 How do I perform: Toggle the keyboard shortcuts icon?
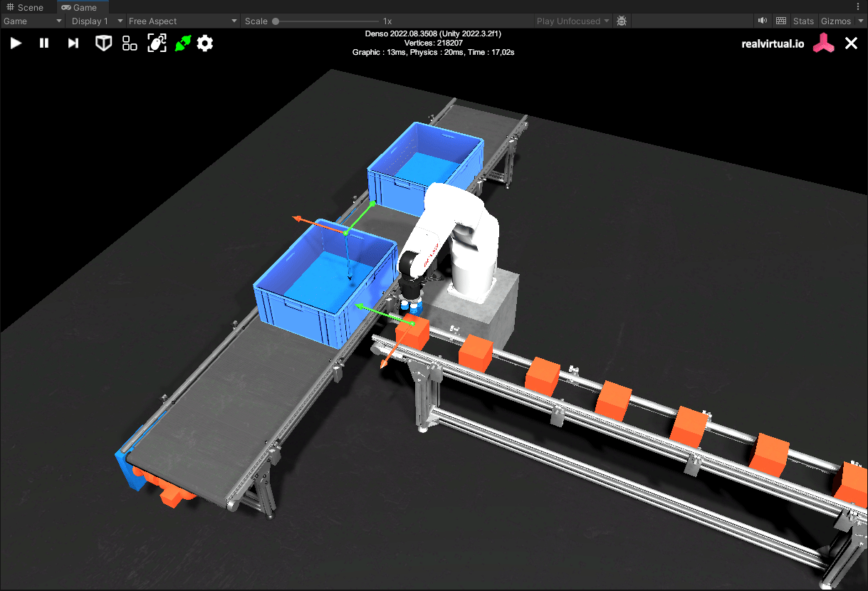point(781,21)
